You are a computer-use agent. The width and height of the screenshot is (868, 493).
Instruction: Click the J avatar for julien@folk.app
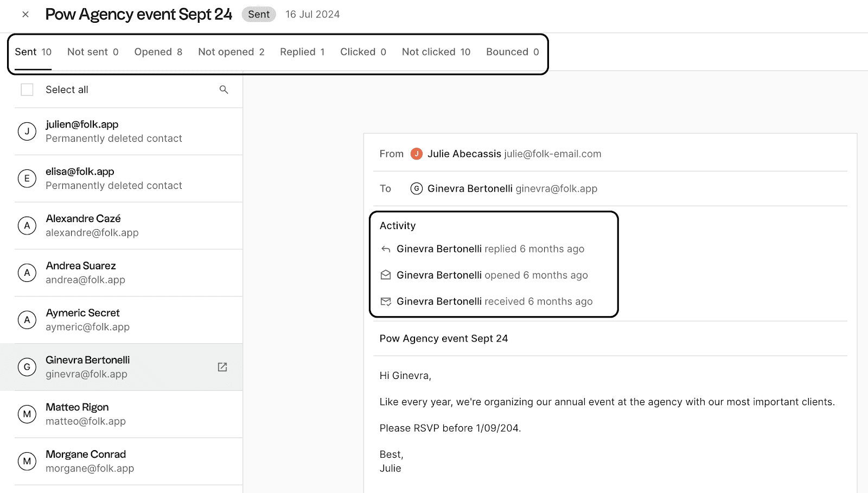click(27, 131)
